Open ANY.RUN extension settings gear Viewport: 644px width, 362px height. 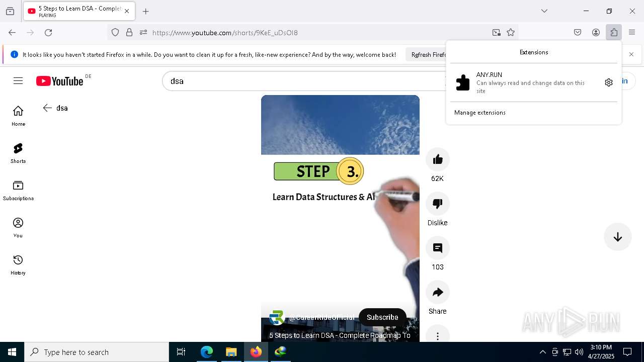click(609, 82)
